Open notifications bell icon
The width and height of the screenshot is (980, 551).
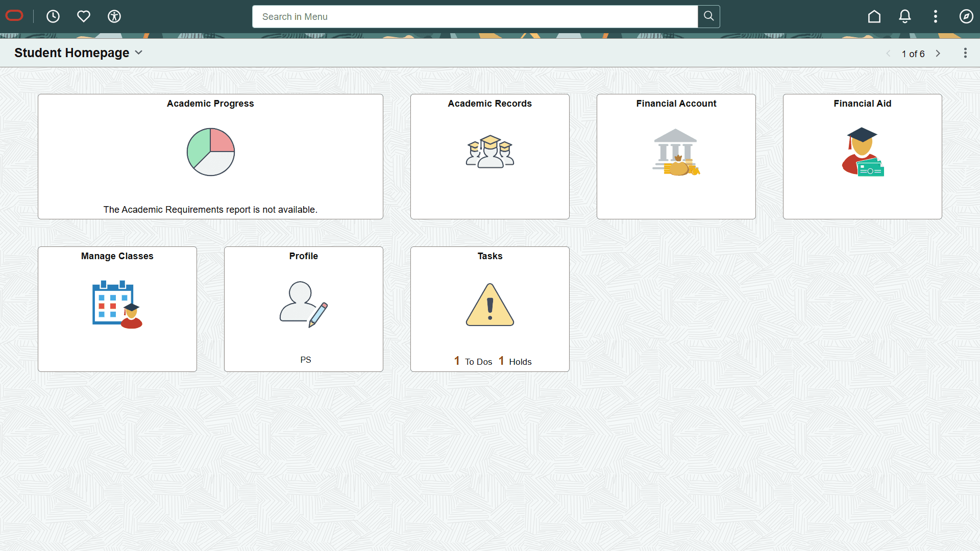coord(905,16)
